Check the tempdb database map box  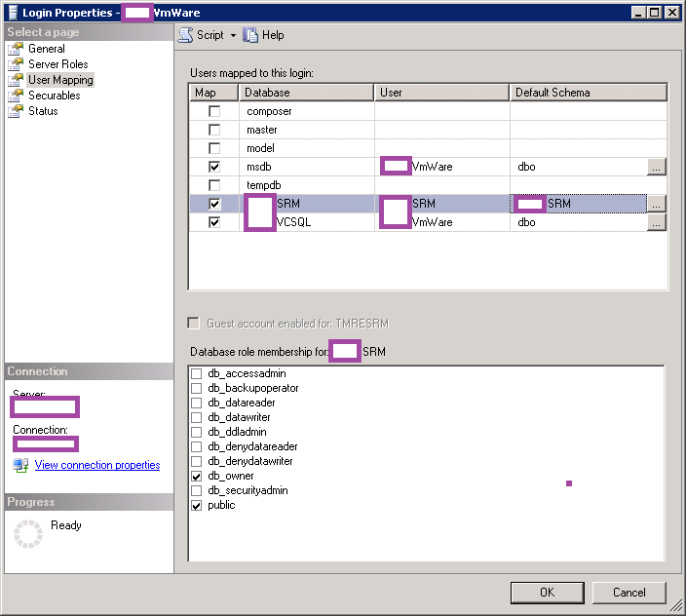click(214, 185)
